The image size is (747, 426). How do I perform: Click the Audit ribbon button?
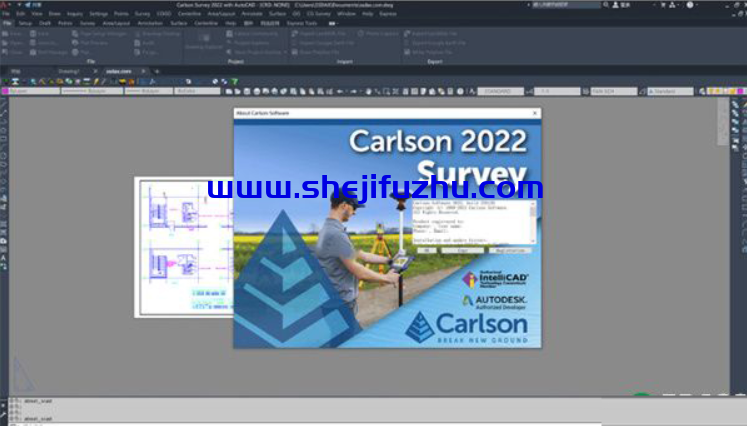[144, 43]
